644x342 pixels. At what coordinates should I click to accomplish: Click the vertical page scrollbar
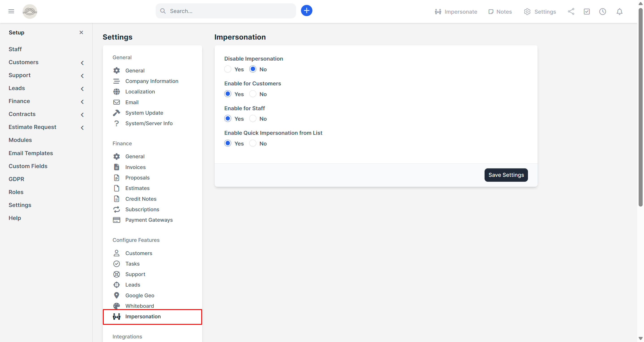[x=640, y=108]
